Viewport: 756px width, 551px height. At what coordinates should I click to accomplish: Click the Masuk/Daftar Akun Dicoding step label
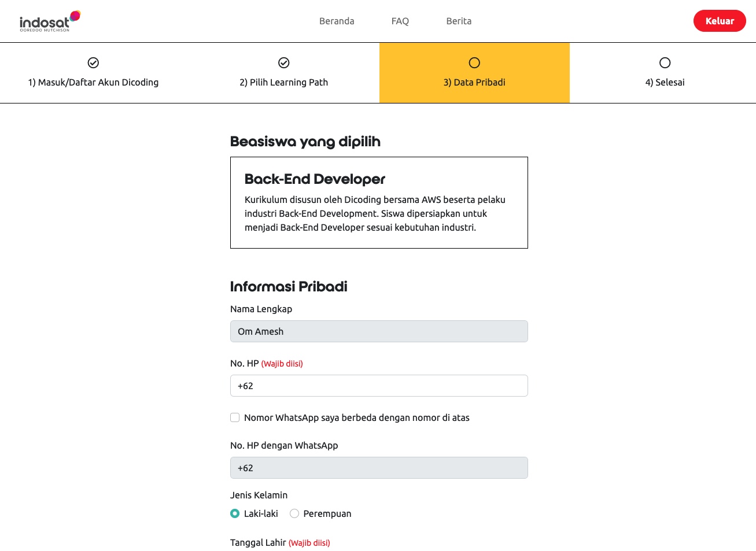tap(93, 82)
